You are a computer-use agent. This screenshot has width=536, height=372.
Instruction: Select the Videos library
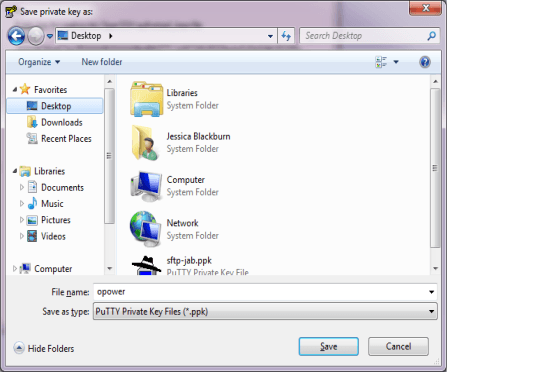46,236
